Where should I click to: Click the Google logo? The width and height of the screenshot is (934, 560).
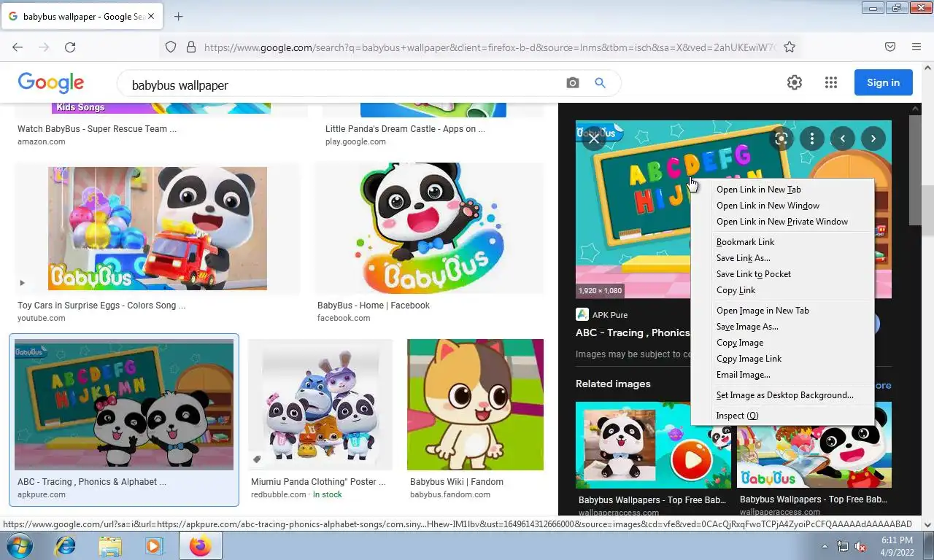point(51,82)
